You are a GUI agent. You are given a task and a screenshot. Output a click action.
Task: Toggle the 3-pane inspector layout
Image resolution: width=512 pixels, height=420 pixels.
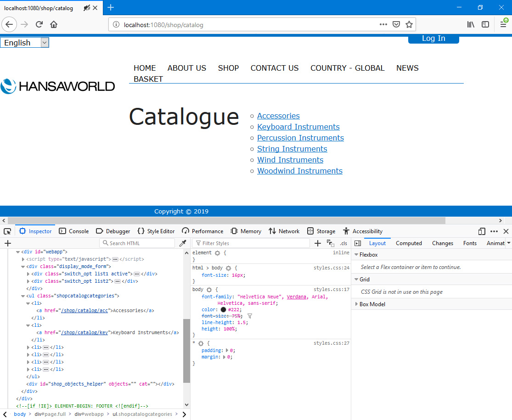coord(358,243)
